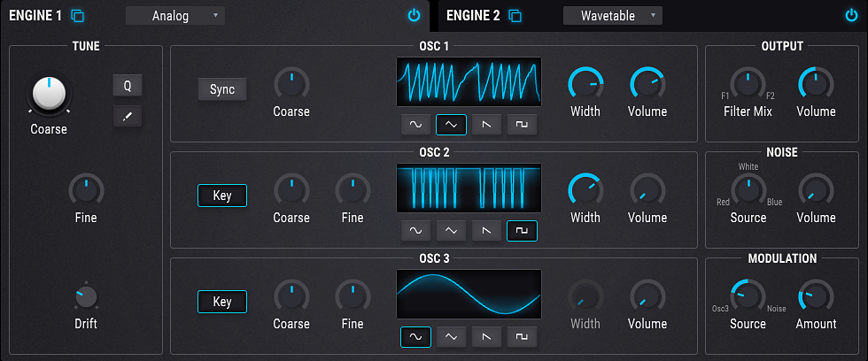
Task: Click the OSC 3 sine waveform display
Action: [x=469, y=294]
